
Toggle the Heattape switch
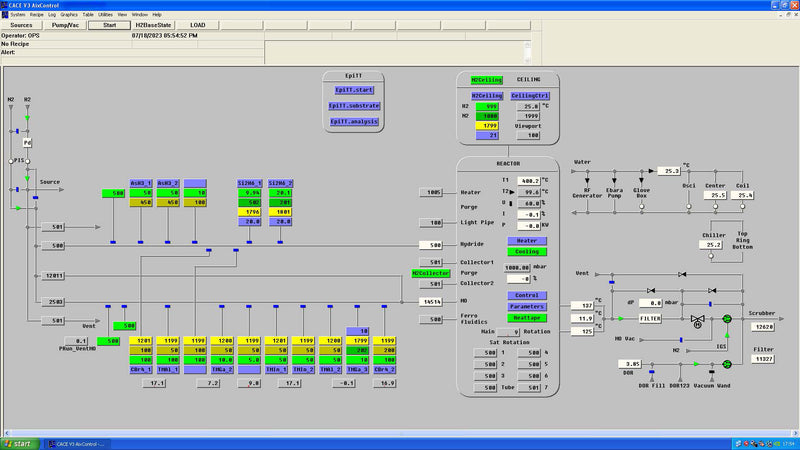pyautogui.click(x=526, y=318)
